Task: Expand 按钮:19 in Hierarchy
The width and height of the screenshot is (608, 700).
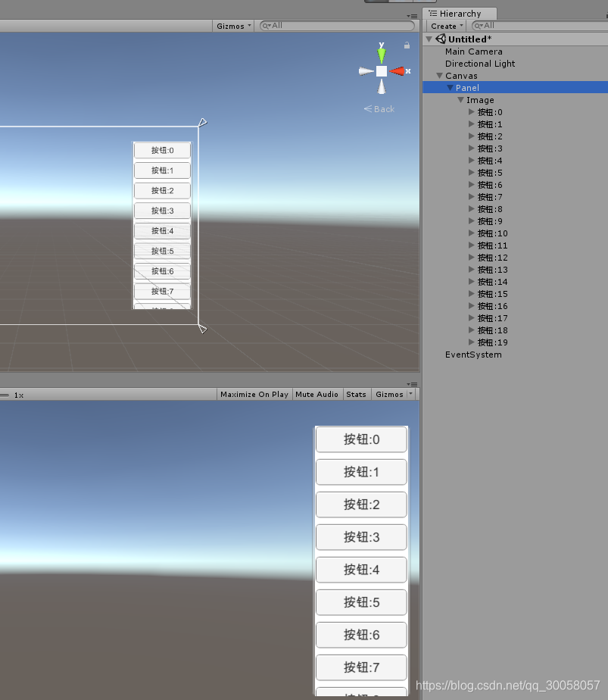Action: [471, 342]
